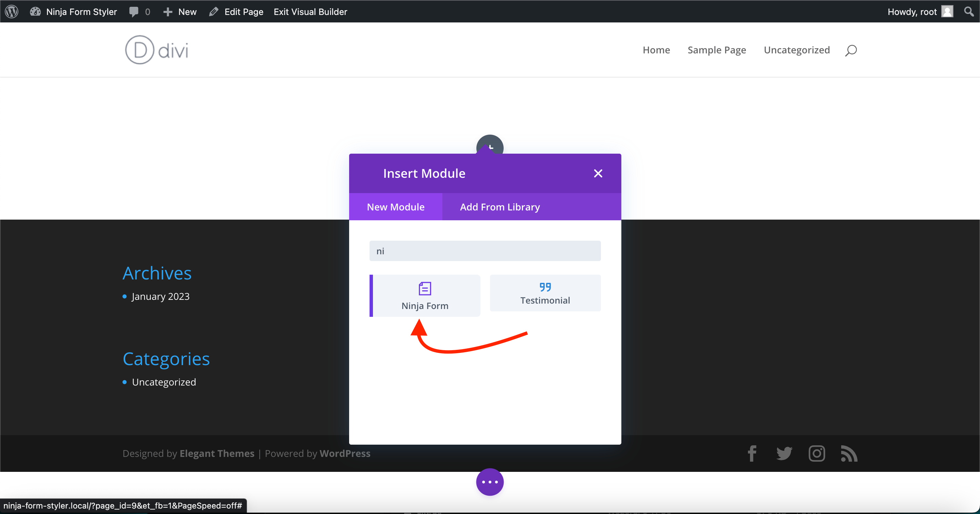980x514 pixels.
Task: Switch to the Add From Library tab
Action: [x=500, y=206]
